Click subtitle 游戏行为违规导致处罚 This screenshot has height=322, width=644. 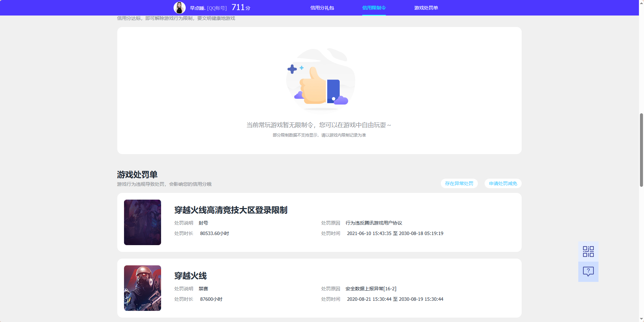pyautogui.click(x=141, y=184)
